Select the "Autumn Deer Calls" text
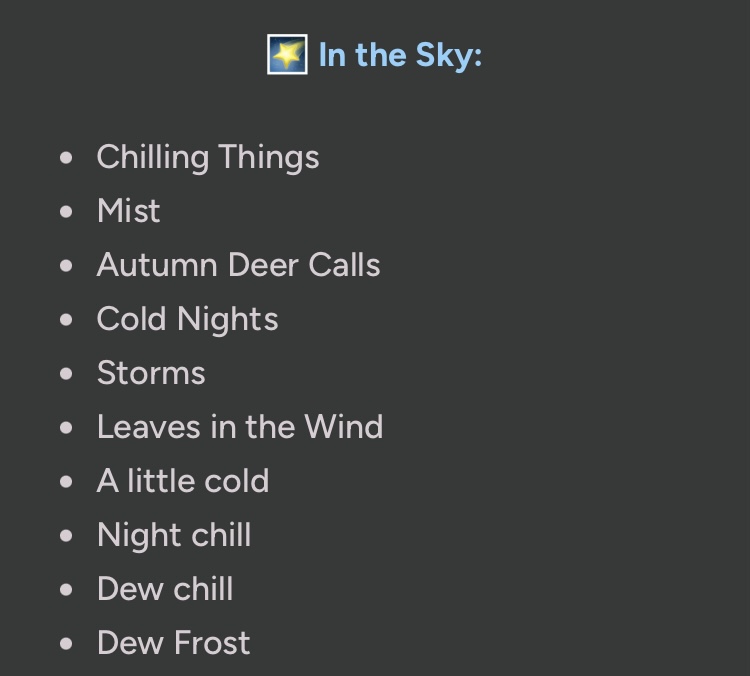The width and height of the screenshot is (750, 676). pyautogui.click(x=238, y=265)
